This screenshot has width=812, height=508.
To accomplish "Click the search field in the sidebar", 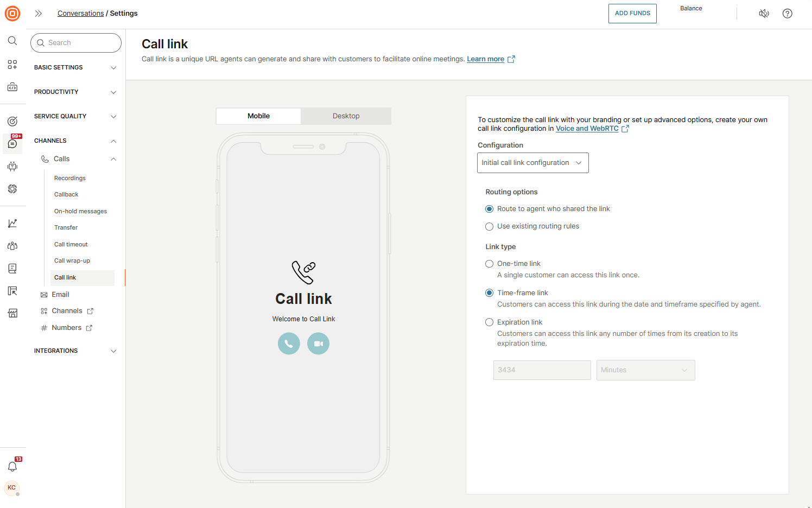I will [76, 42].
